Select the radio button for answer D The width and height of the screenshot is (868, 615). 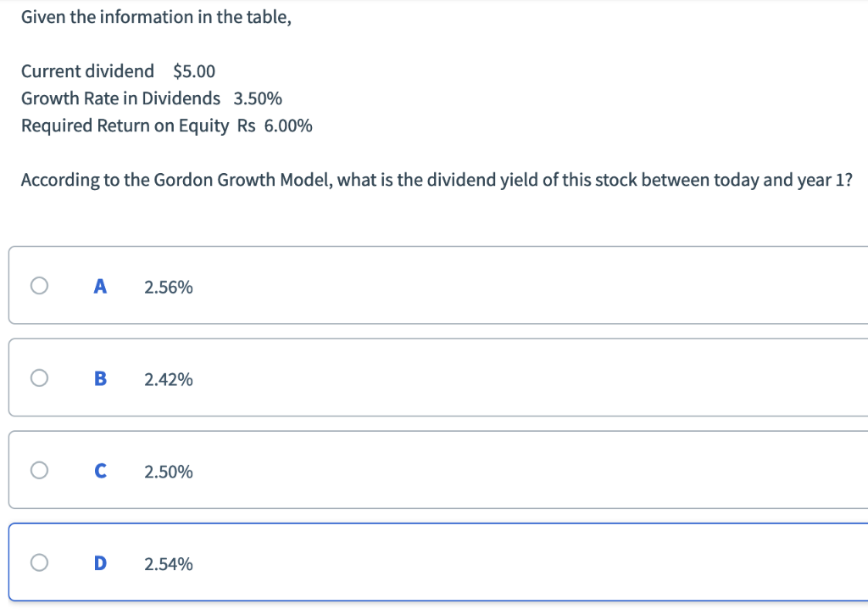[39, 562]
